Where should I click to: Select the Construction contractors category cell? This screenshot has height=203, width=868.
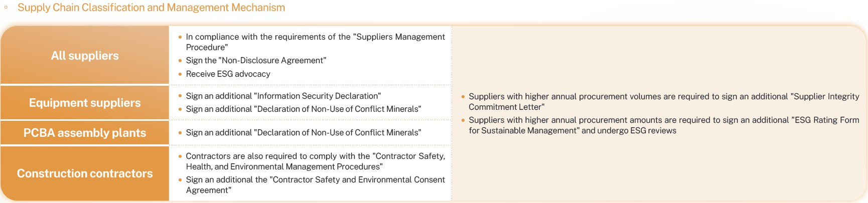coord(85,173)
